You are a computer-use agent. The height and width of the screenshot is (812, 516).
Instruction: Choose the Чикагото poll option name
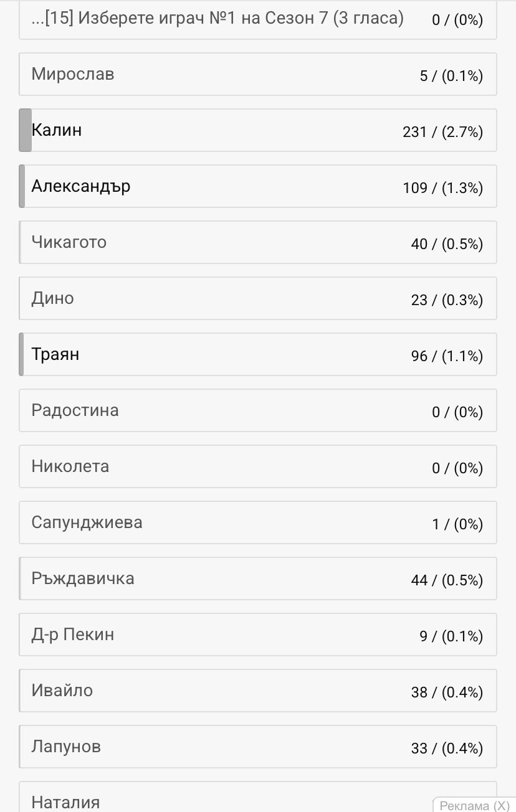[x=69, y=242]
